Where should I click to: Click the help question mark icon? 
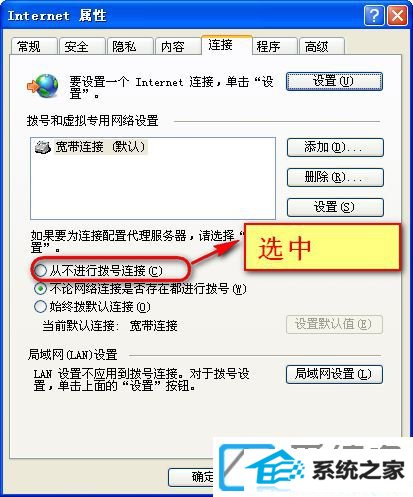[x=374, y=15]
